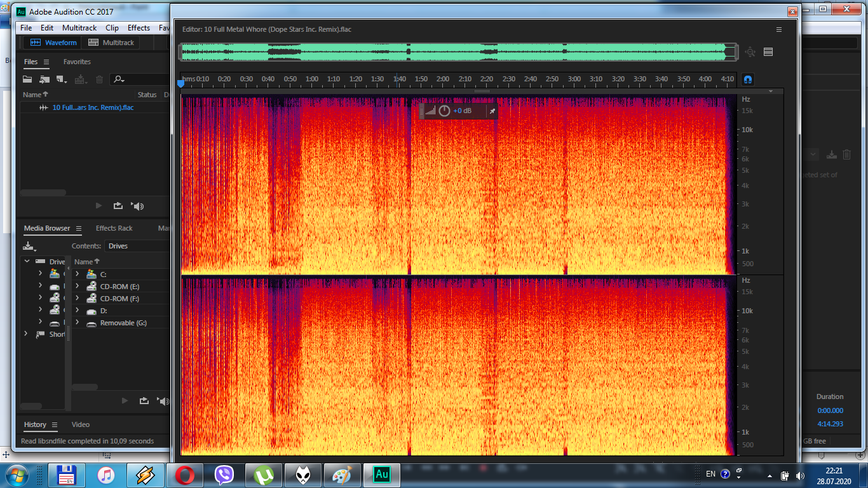Open the Effects menu

[139, 28]
